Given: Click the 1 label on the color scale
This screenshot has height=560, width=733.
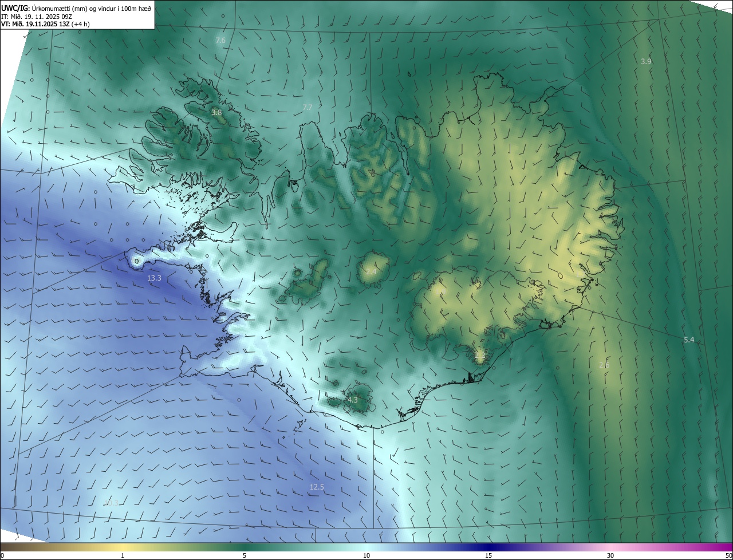Looking at the screenshot, I should tap(123, 555).
